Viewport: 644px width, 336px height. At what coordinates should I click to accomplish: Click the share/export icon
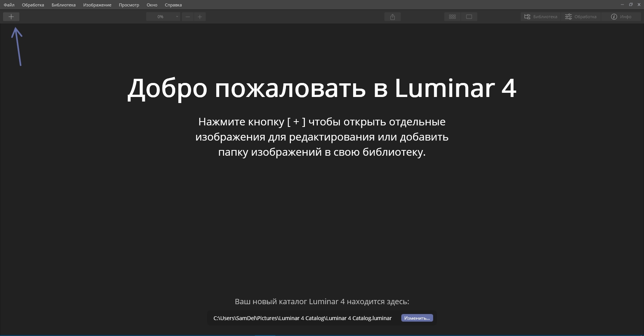click(393, 17)
